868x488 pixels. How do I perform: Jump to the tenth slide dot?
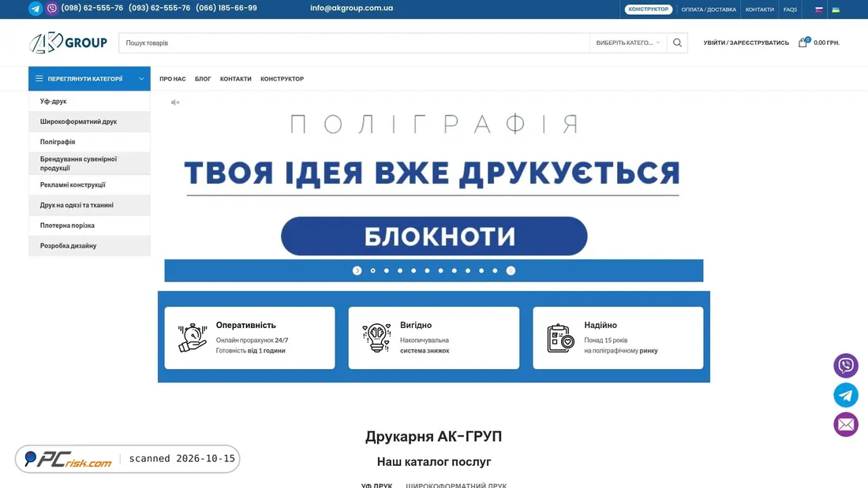[495, 270]
